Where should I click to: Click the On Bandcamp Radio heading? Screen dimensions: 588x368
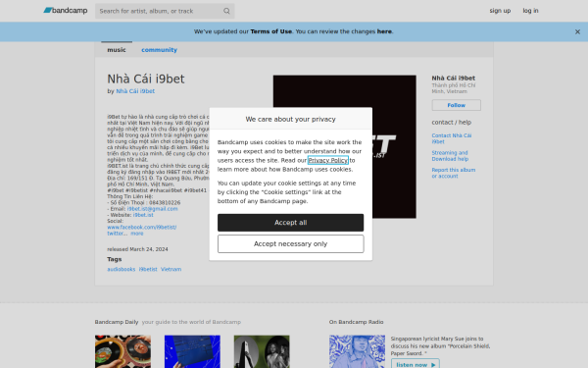(357, 322)
